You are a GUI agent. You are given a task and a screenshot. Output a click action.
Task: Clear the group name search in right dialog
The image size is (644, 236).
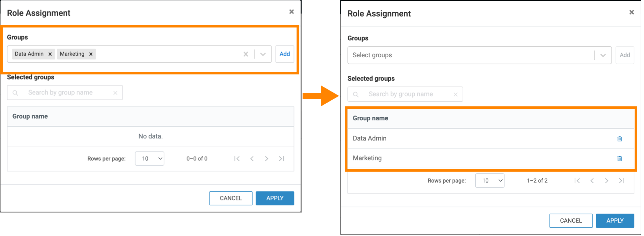tap(456, 95)
